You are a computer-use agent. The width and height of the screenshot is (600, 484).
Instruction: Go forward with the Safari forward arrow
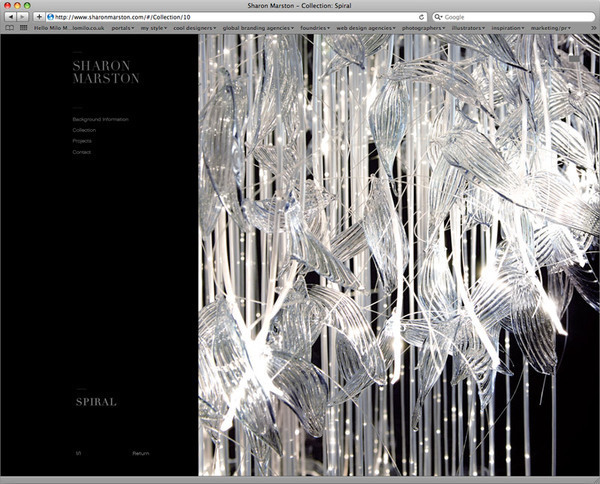[x=23, y=17]
